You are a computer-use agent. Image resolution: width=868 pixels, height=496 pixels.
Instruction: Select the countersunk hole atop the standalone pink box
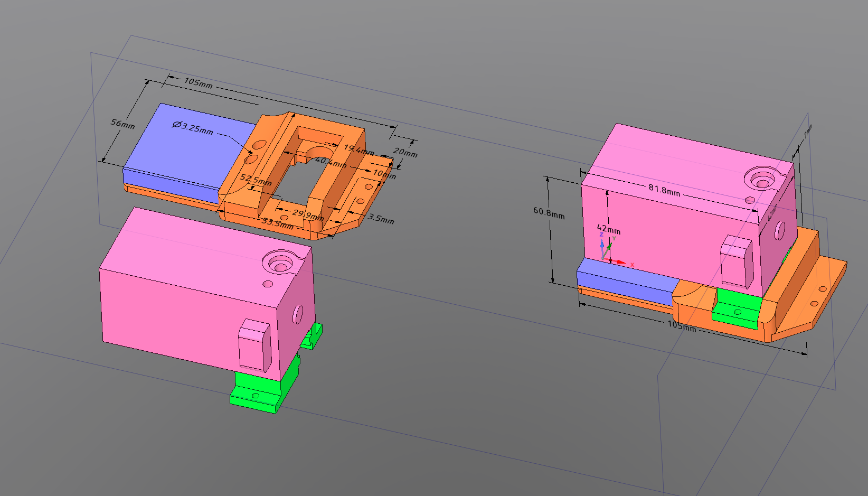281,263
